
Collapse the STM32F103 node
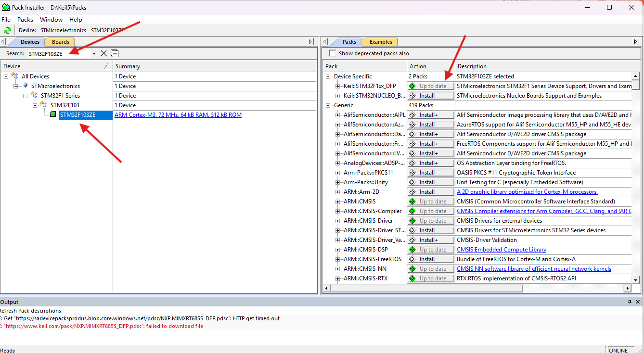(x=35, y=105)
